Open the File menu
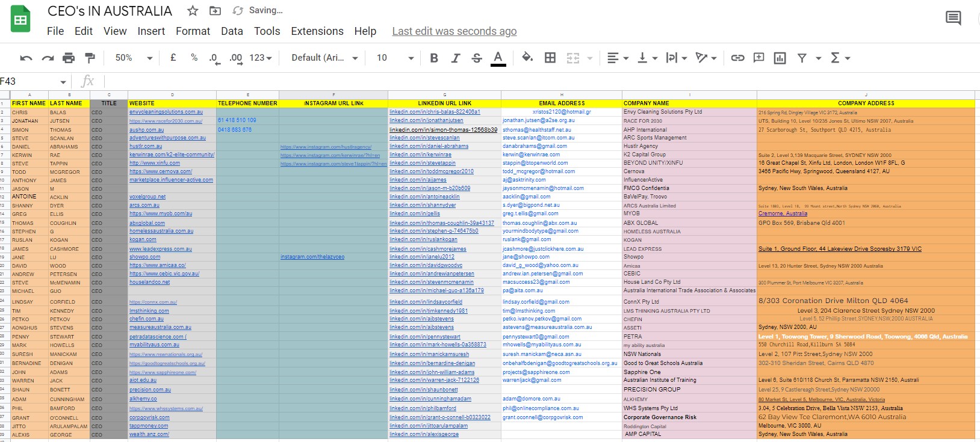The height and width of the screenshot is (442, 980). pyautogui.click(x=55, y=31)
